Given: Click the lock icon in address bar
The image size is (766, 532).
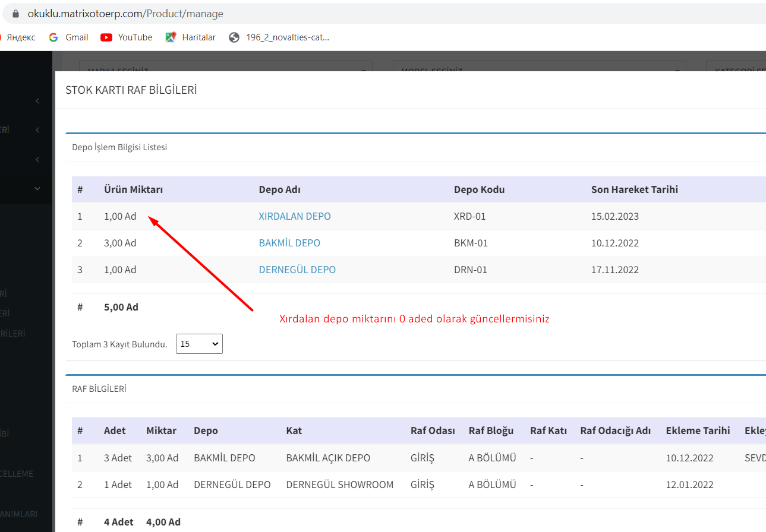Looking at the screenshot, I should (x=16, y=13).
